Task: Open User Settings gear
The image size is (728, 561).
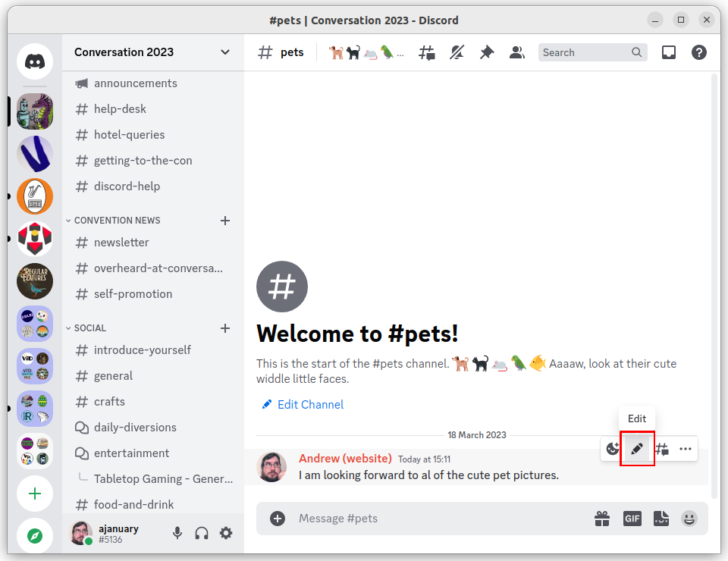Action: (226, 533)
